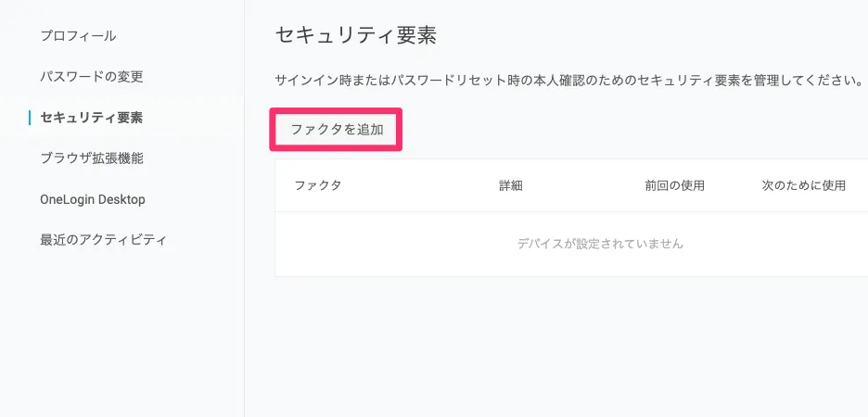
Task: Click the 前回の使用 column header
Action: (674, 185)
